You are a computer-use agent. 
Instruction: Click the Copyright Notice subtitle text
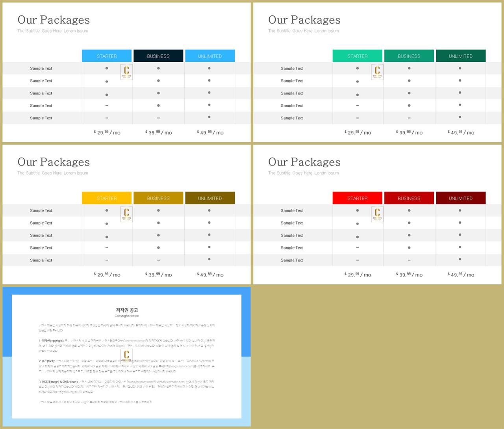[x=127, y=316]
